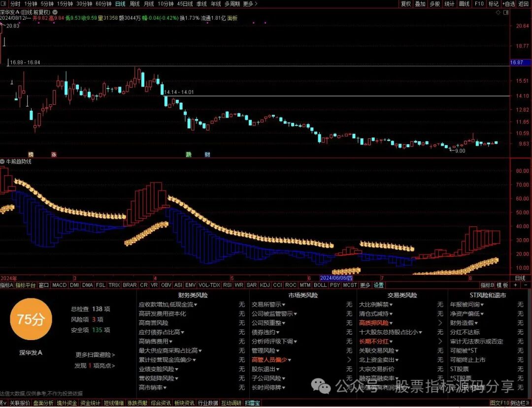Viewport: 532px width, 408px height.
Task: Click the panel layout icon before 分时
Action: 4,4
